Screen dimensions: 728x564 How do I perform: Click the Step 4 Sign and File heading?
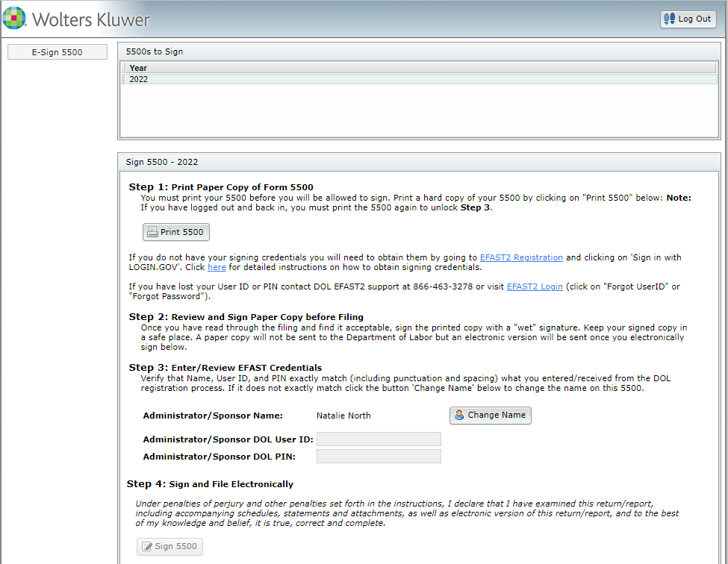coord(210,484)
